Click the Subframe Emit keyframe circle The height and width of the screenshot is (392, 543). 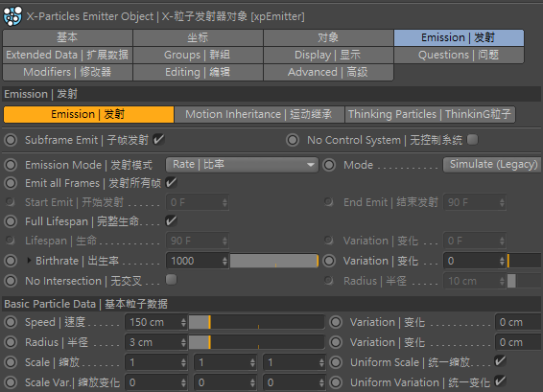point(11,140)
